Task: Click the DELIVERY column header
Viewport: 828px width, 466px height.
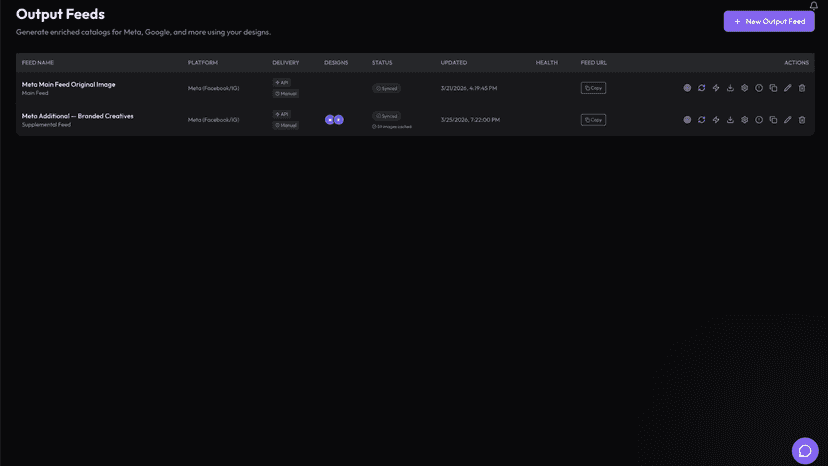Action: point(286,62)
